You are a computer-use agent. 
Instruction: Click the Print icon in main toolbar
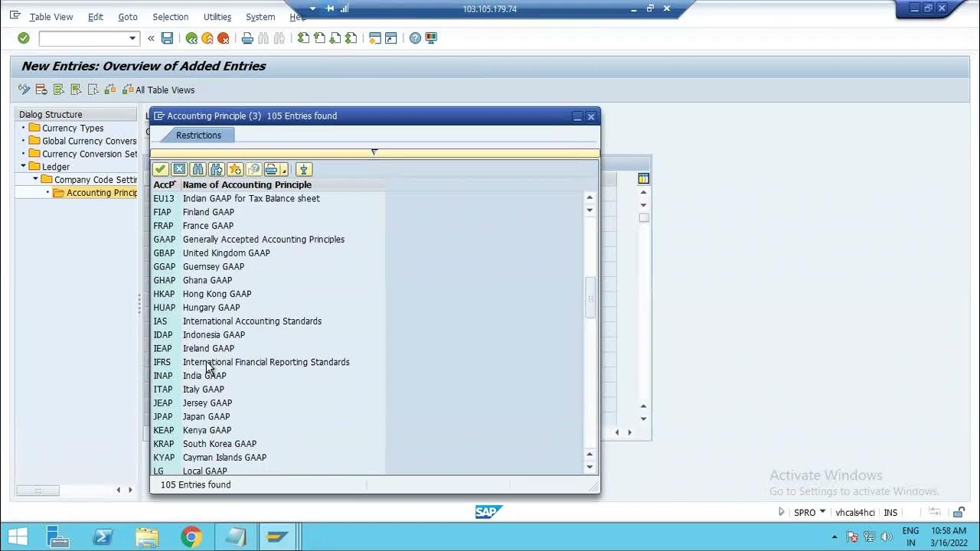(247, 38)
